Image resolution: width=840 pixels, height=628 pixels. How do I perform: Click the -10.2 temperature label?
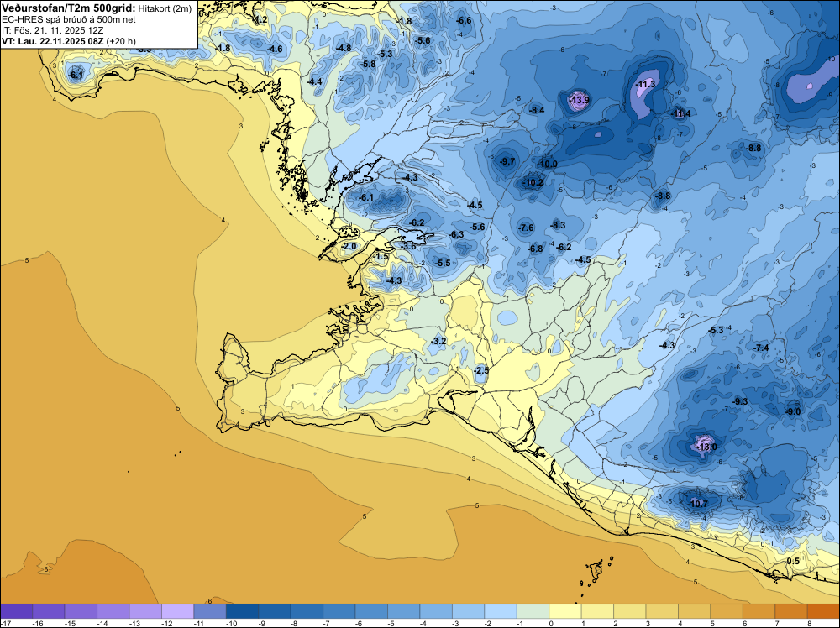coord(533,182)
